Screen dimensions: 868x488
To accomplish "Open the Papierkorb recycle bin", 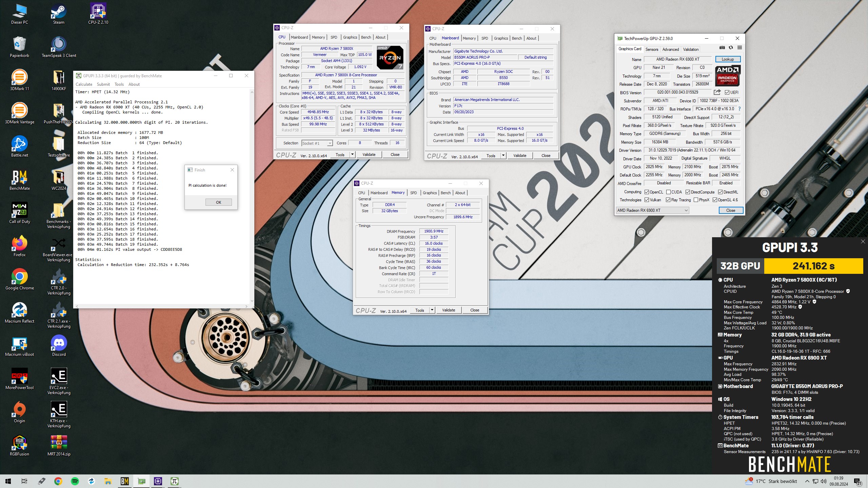I will (19, 47).
